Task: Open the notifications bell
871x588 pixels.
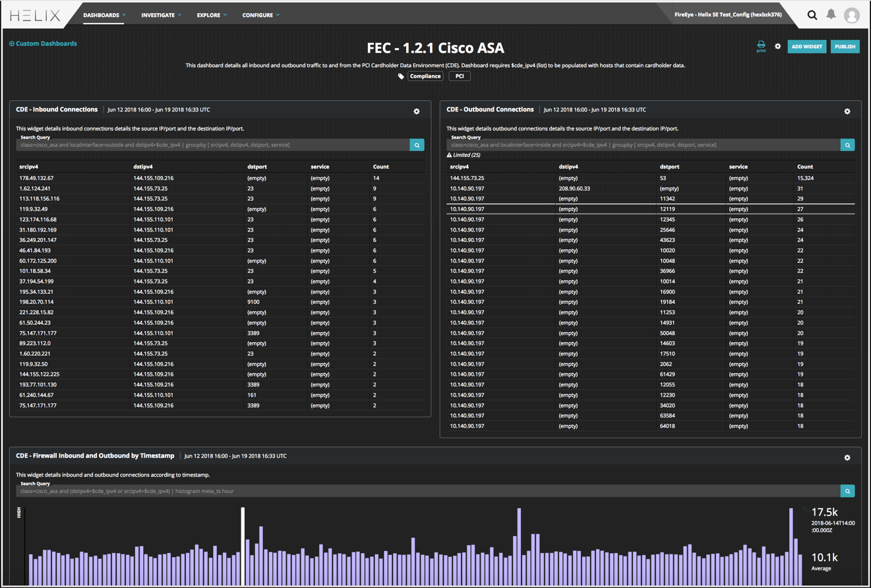Action: (831, 15)
